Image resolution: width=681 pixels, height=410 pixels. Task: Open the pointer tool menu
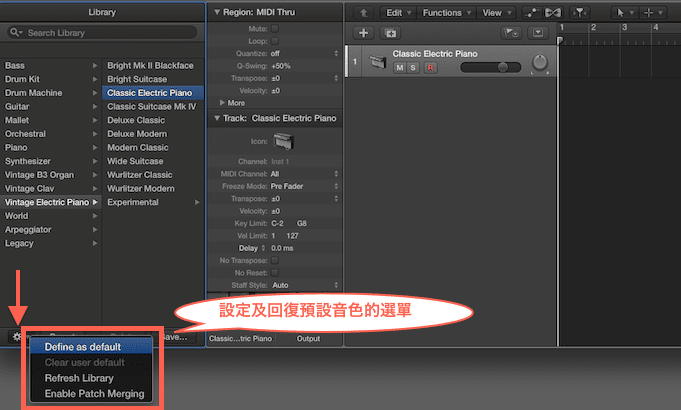(623, 13)
